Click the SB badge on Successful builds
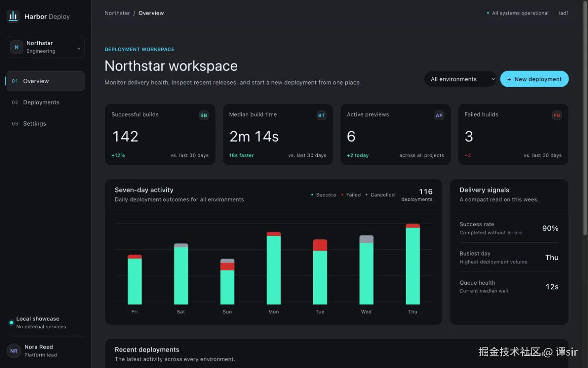 203,116
